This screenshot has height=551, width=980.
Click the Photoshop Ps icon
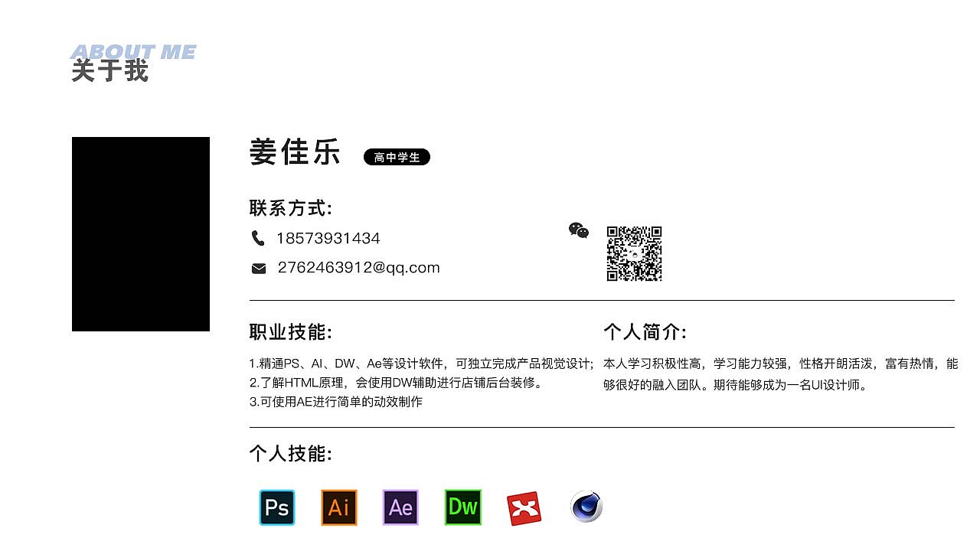[x=277, y=507]
